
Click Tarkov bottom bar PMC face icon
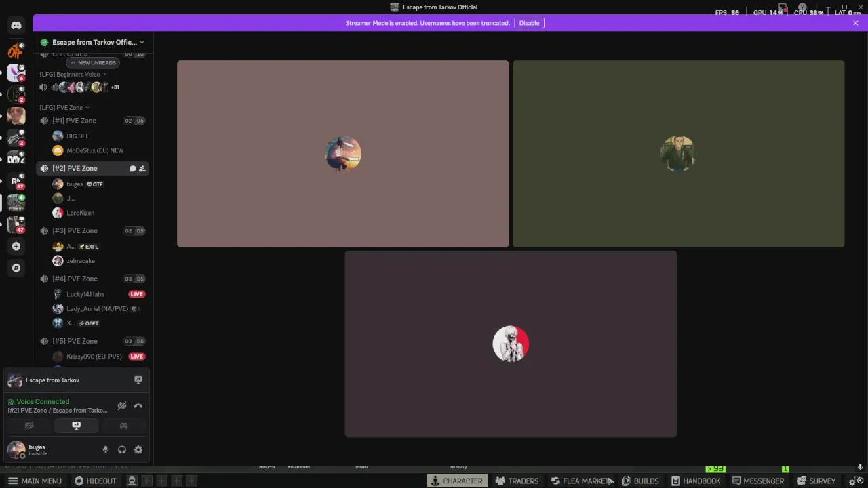[132, 481]
